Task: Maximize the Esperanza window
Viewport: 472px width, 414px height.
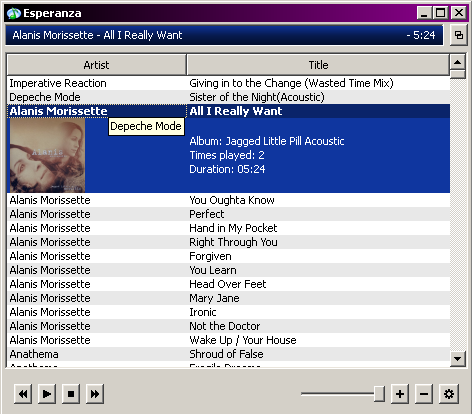Action: click(441, 13)
